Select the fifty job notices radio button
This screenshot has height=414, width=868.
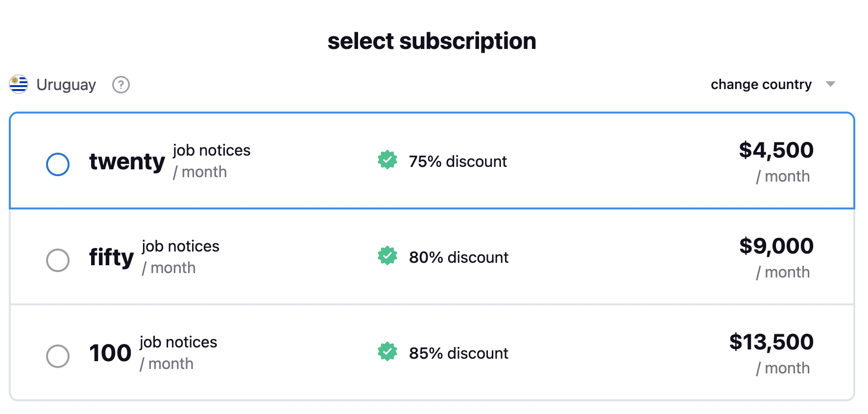coord(58,260)
